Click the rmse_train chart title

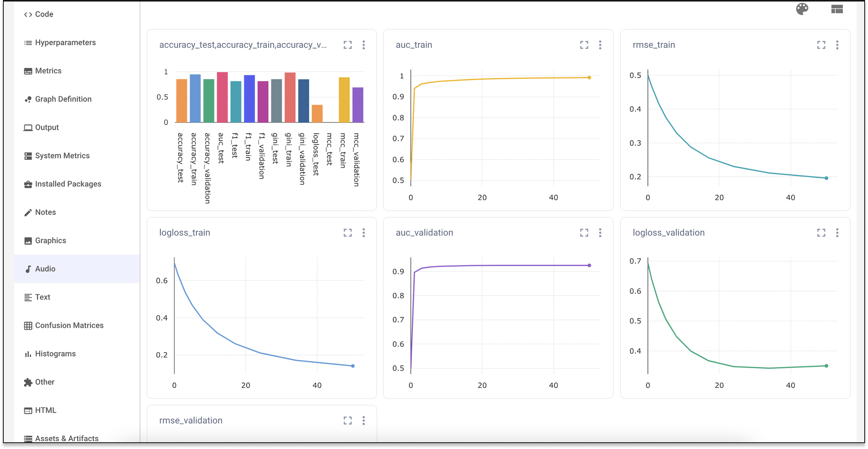click(654, 45)
